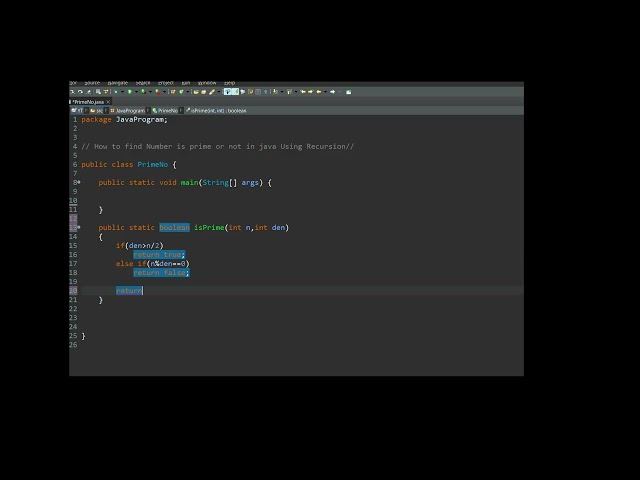640x480 pixels.
Task: Click the unfinished return on line 20
Action: click(129, 290)
